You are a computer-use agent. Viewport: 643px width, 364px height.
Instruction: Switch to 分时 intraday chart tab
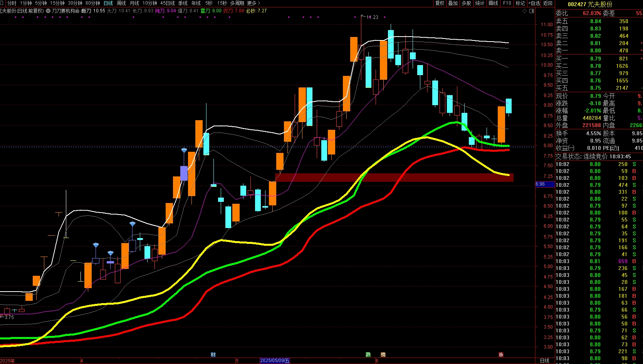[12, 3]
